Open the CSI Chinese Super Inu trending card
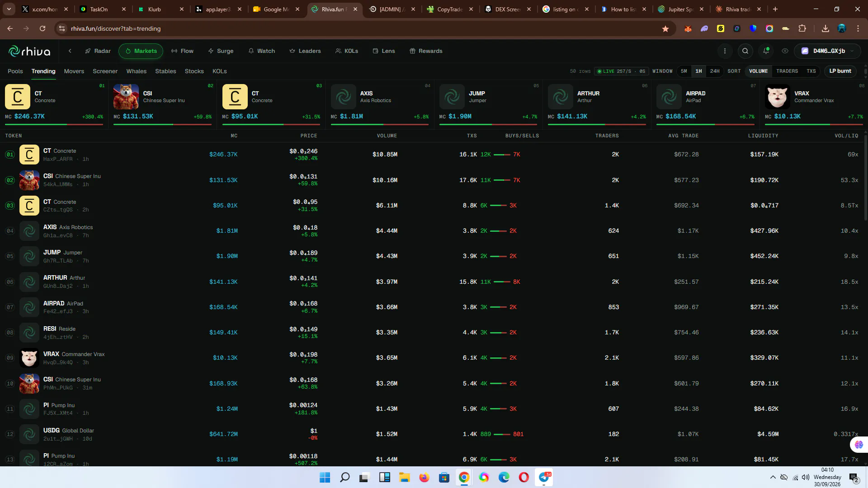This screenshot has height=488, width=868. 162,104
